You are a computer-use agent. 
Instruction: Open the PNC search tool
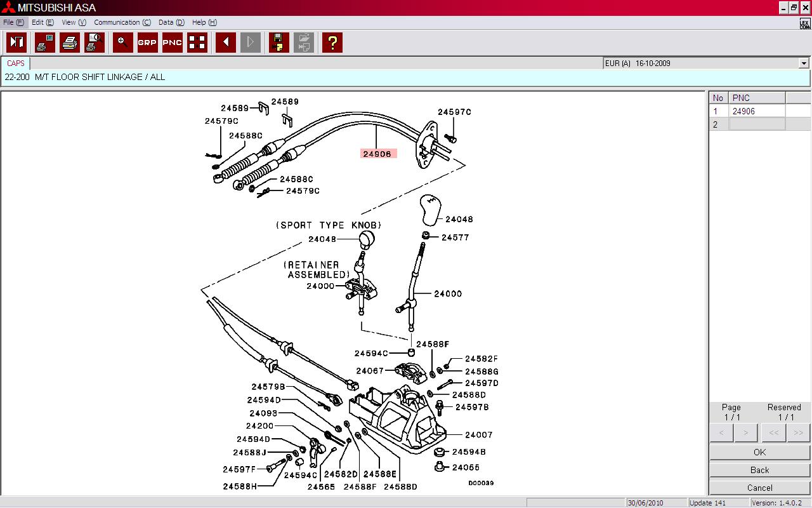[x=173, y=43]
